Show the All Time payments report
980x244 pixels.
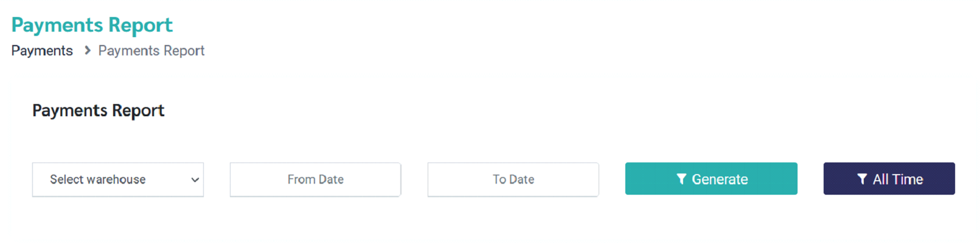(889, 179)
